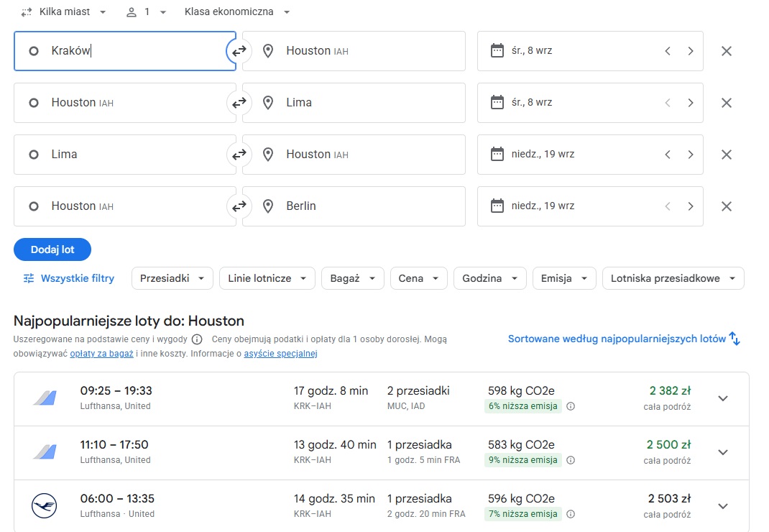
Task: Open calendar for Lima–Houston flight date
Action: (497, 154)
